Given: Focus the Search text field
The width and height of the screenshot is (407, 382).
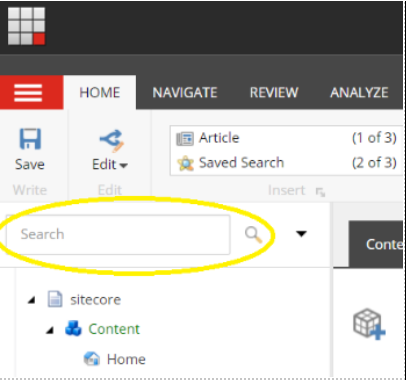Looking at the screenshot, I should pos(118,235).
